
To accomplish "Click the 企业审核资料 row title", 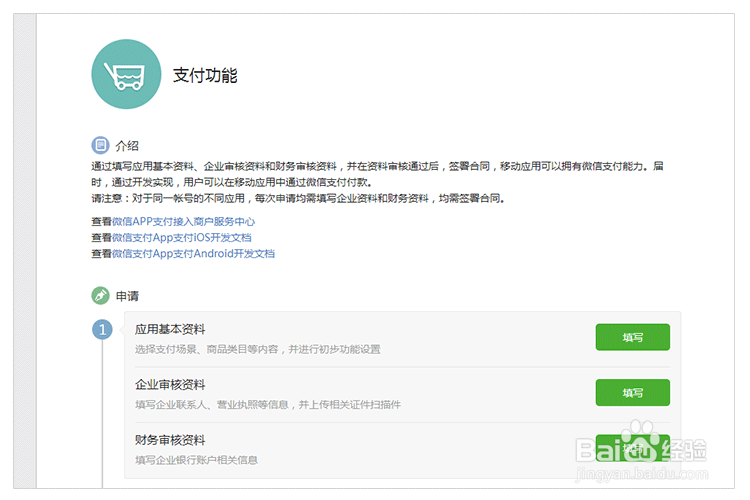I will coord(170,385).
